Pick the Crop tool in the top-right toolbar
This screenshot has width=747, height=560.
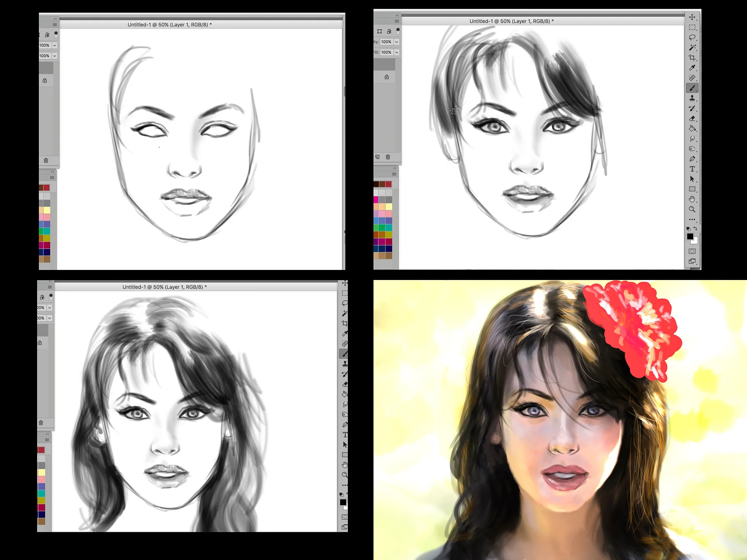click(692, 58)
